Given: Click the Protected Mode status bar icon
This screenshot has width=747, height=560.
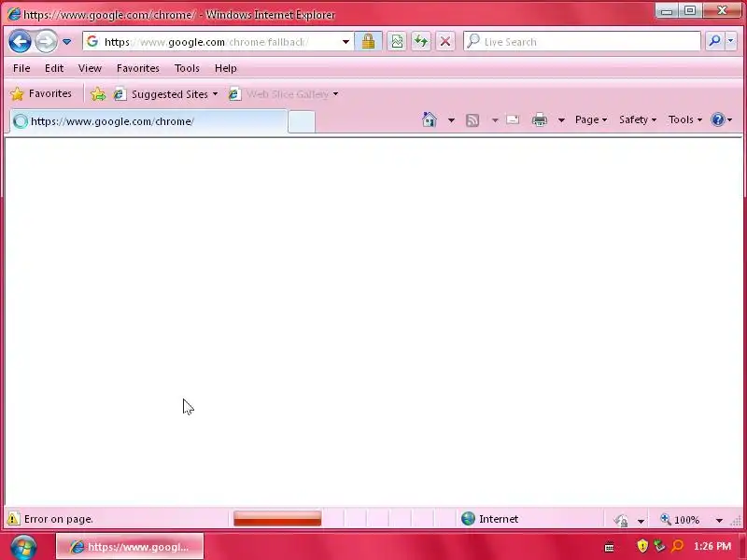Looking at the screenshot, I should (621, 520).
